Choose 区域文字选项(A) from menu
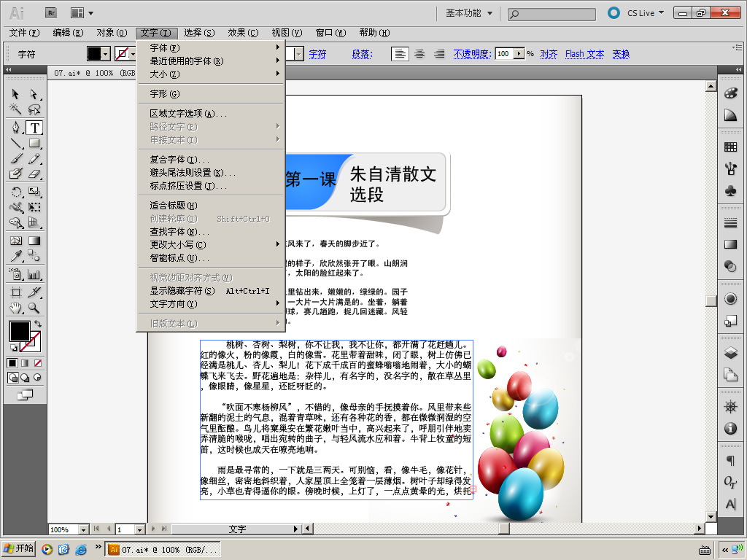This screenshot has width=747, height=560. click(x=211, y=113)
